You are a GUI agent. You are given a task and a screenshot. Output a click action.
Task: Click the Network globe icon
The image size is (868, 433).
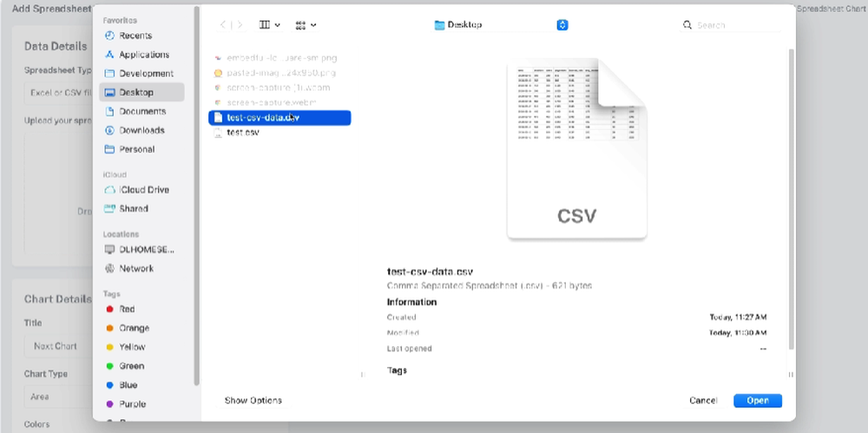(109, 268)
